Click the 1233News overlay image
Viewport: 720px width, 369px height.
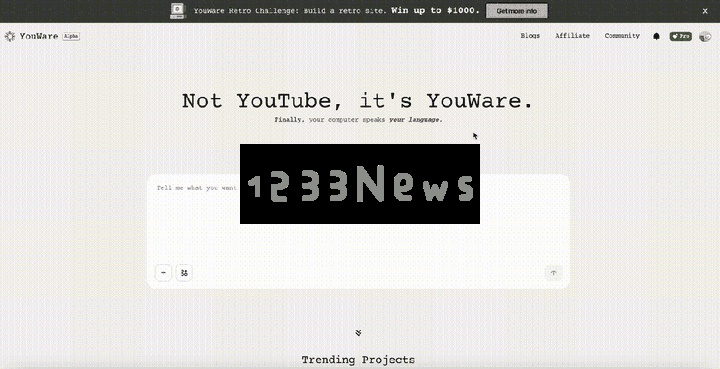click(360, 184)
